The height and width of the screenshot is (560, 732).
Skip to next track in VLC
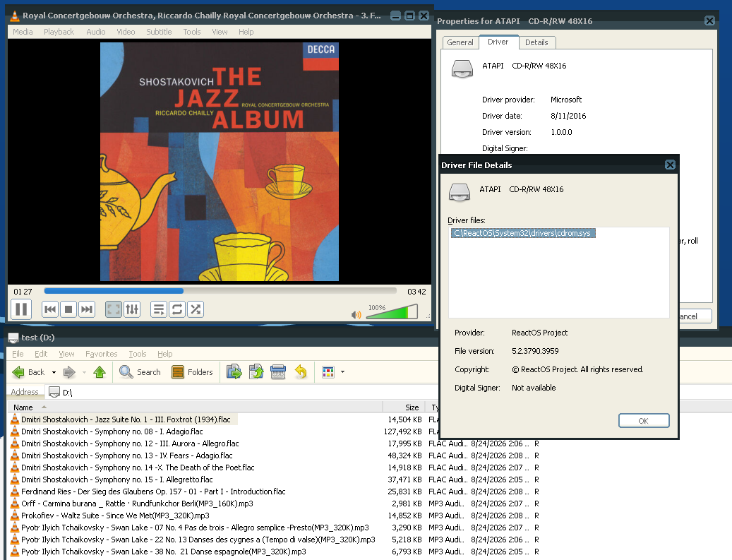point(86,309)
